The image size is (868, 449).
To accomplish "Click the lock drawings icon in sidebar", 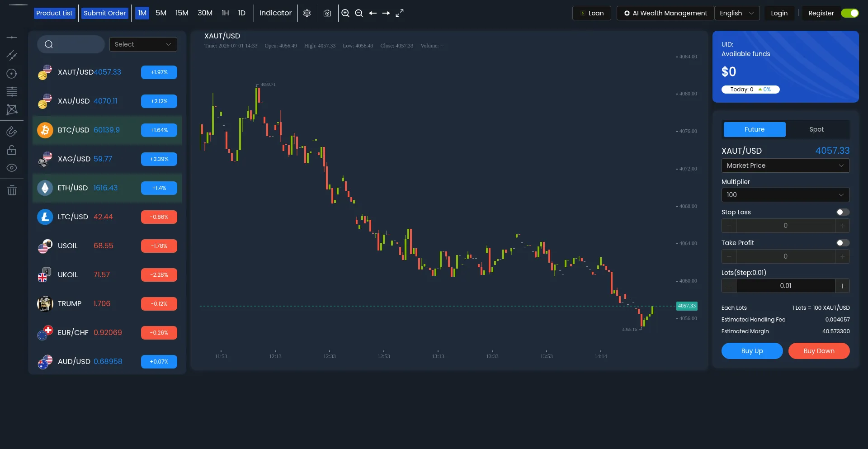I will (x=12, y=150).
